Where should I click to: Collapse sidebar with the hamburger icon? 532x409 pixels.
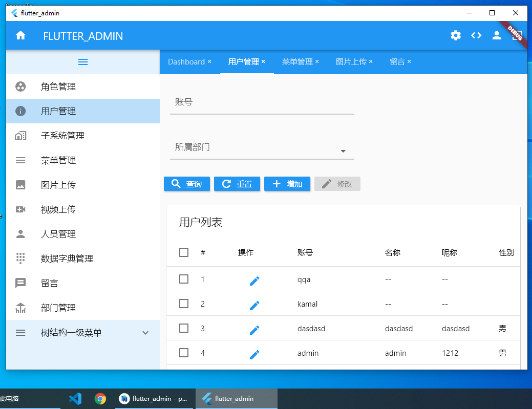coord(83,62)
